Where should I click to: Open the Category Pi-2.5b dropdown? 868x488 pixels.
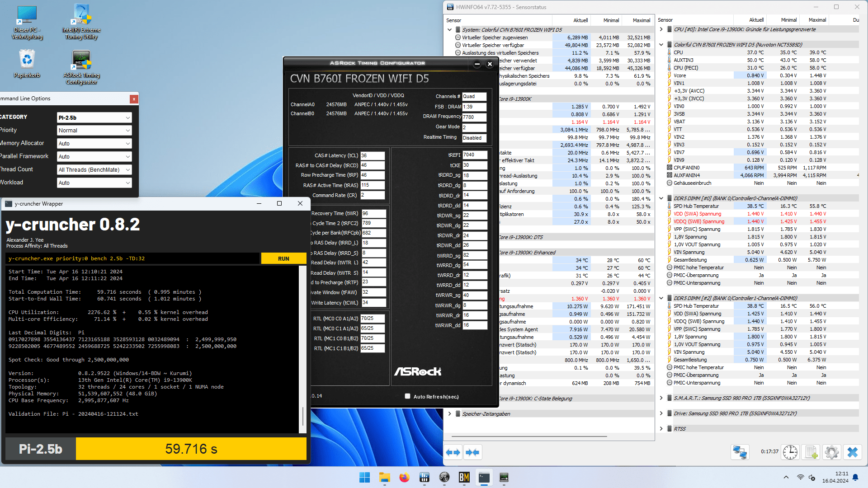[x=94, y=117]
